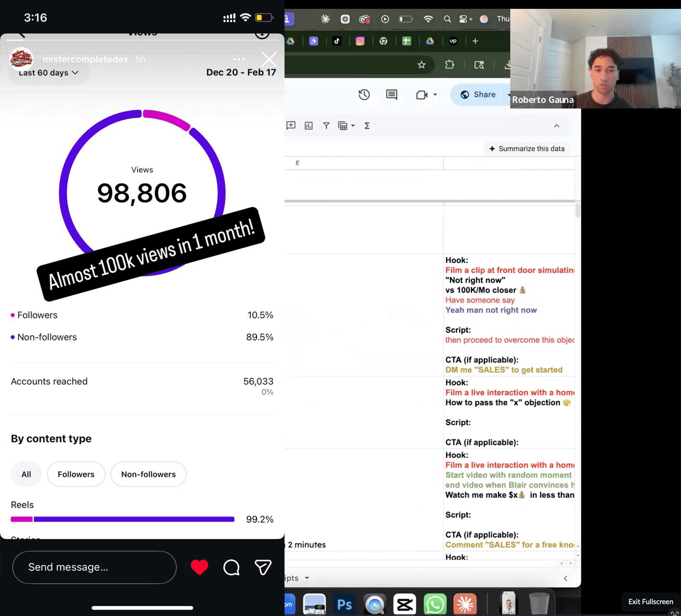681x616 pixels.
Task: Open a new browser tab with plus
Action: pos(475,41)
